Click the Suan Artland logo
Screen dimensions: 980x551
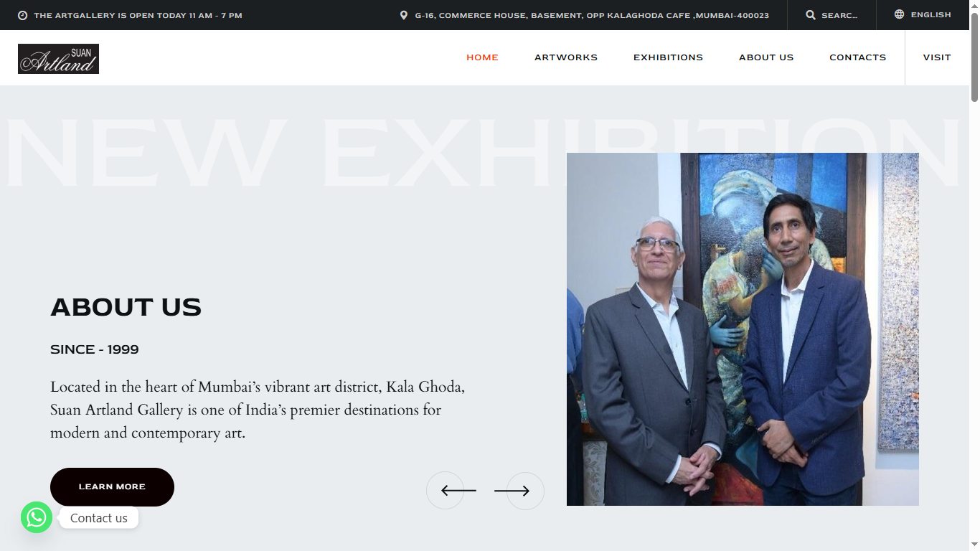pos(58,59)
